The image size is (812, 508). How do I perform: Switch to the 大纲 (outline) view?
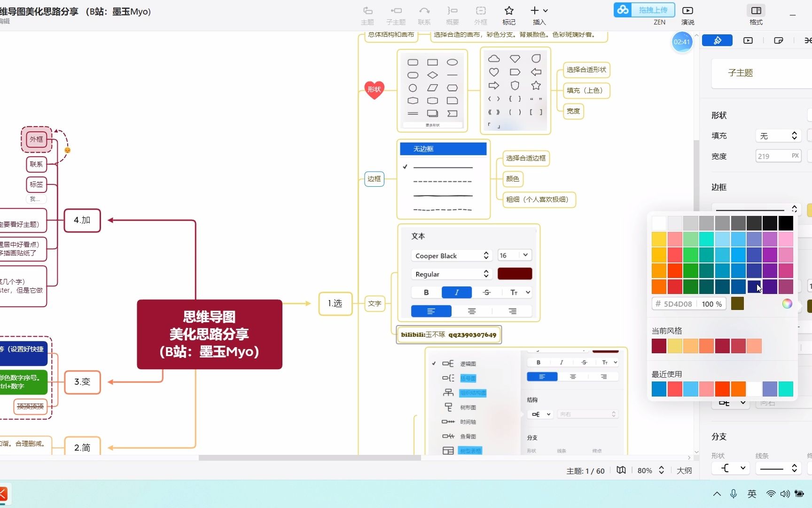(x=684, y=470)
